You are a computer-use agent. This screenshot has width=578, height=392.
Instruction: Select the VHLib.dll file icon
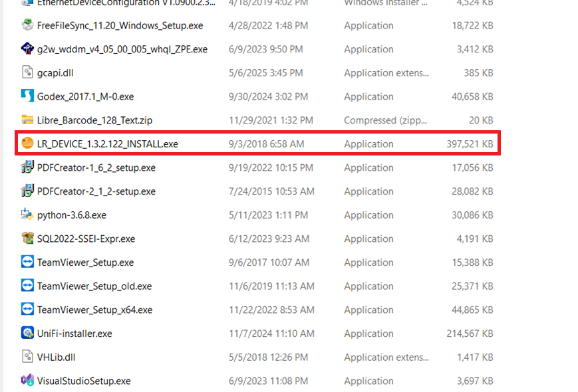(27, 357)
